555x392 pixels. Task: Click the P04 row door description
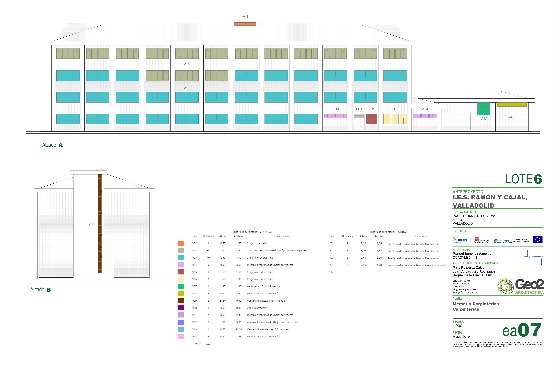[x=417, y=266]
